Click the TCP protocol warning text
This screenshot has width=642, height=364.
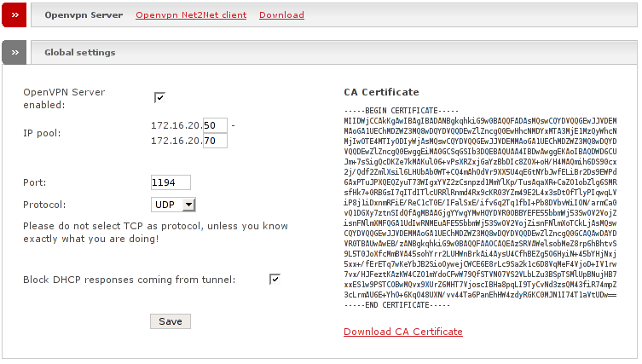tap(155, 232)
